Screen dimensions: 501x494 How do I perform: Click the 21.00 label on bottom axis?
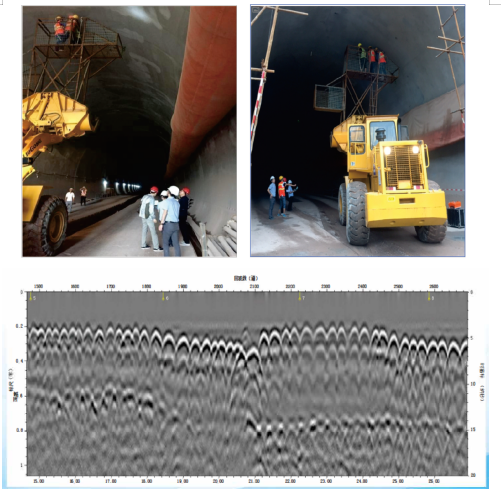click(254, 481)
